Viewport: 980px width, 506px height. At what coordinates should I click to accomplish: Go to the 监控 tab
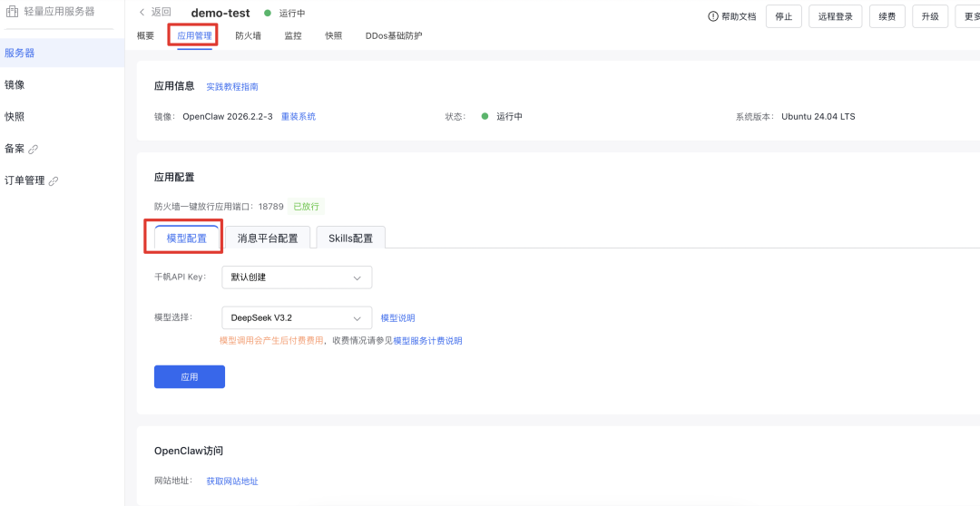click(293, 36)
